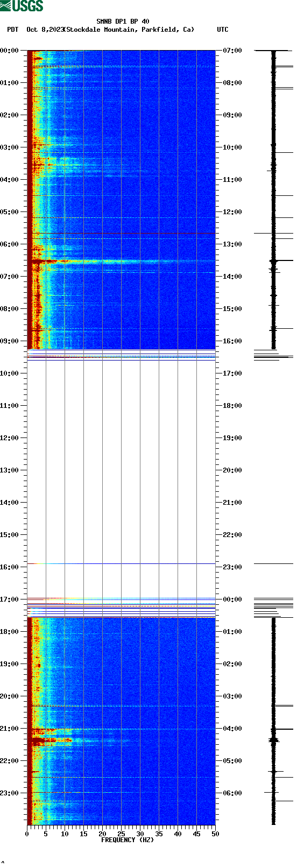This screenshot has width=297, height=868.
Task: Click the 14:00 UTC time label
Action: (232, 277)
